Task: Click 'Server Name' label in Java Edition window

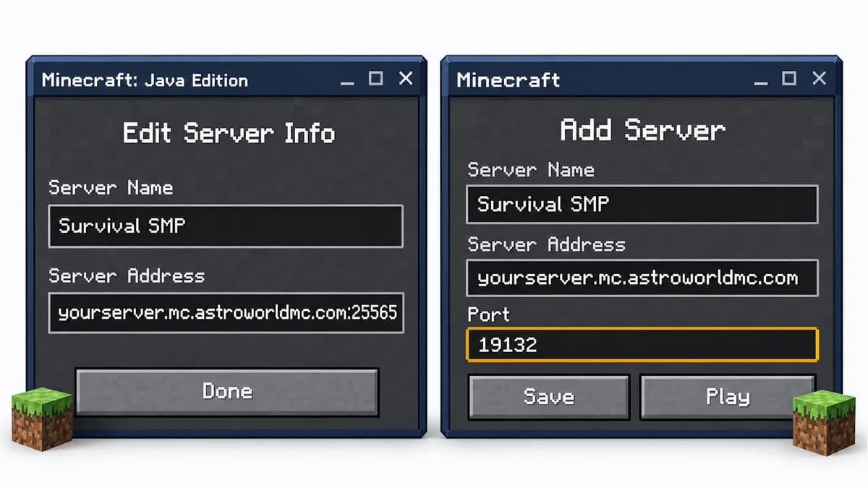Action: pos(111,188)
